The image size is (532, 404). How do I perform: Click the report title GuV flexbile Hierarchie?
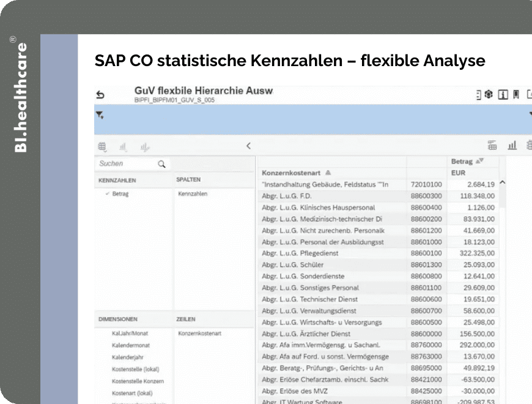204,91
